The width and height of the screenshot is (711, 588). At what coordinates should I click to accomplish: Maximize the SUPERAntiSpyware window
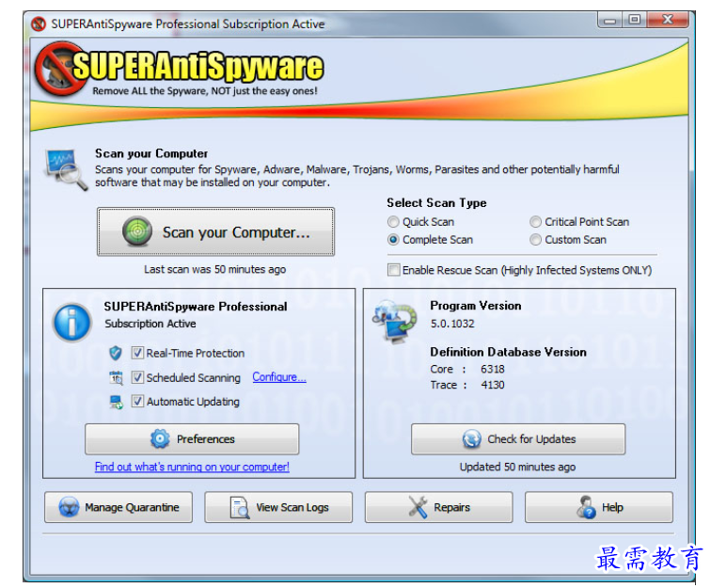point(635,20)
